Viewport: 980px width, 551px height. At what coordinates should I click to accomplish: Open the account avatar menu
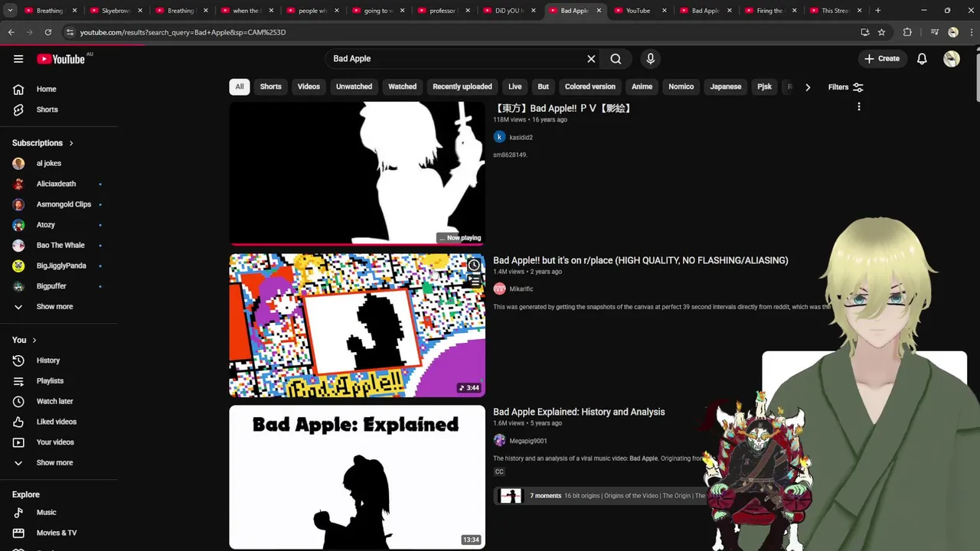point(952,59)
